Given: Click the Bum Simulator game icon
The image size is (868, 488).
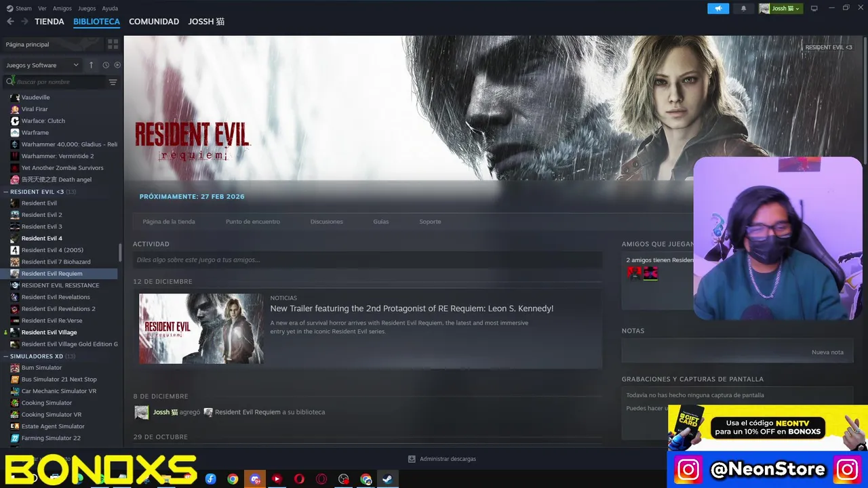Looking at the screenshot, I should (15, 367).
